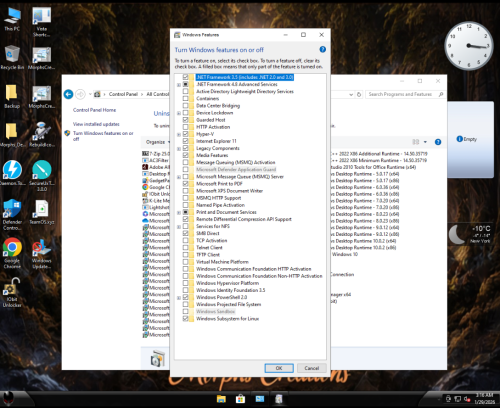This screenshot has width=500, height=408.
Task: Open File Explorer from the taskbar
Action: click(221, 399)
